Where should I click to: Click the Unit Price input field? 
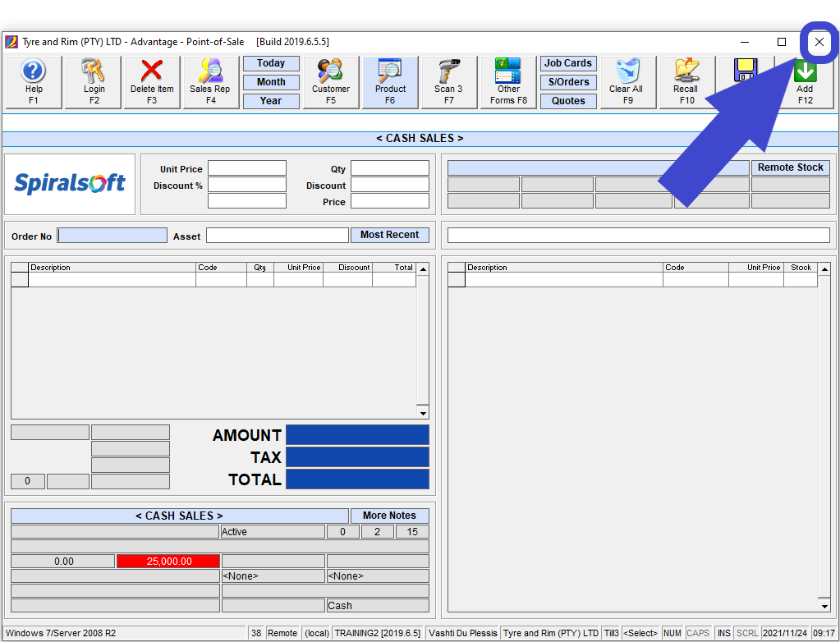pyautogui.click(x=247, y=168)
